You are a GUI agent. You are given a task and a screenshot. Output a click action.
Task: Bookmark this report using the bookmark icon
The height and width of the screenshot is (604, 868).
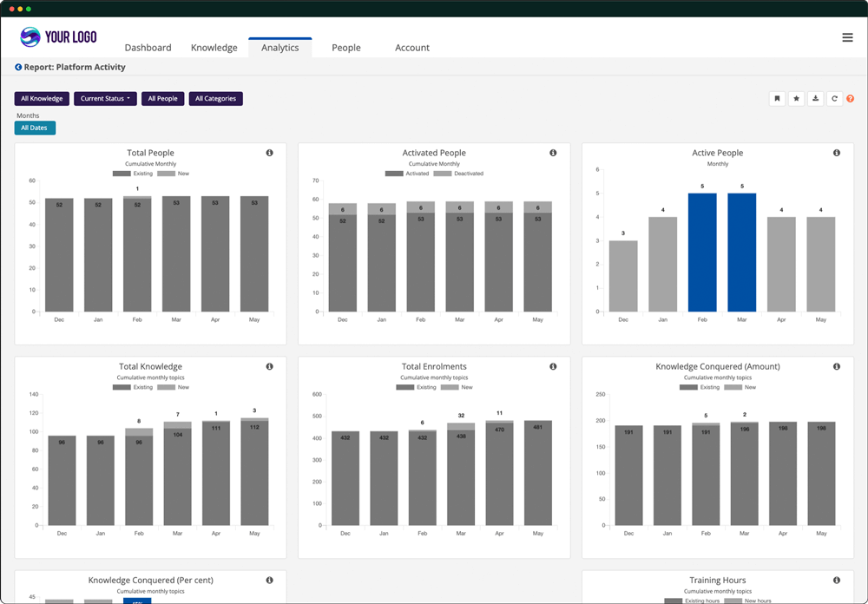point(777,98)
